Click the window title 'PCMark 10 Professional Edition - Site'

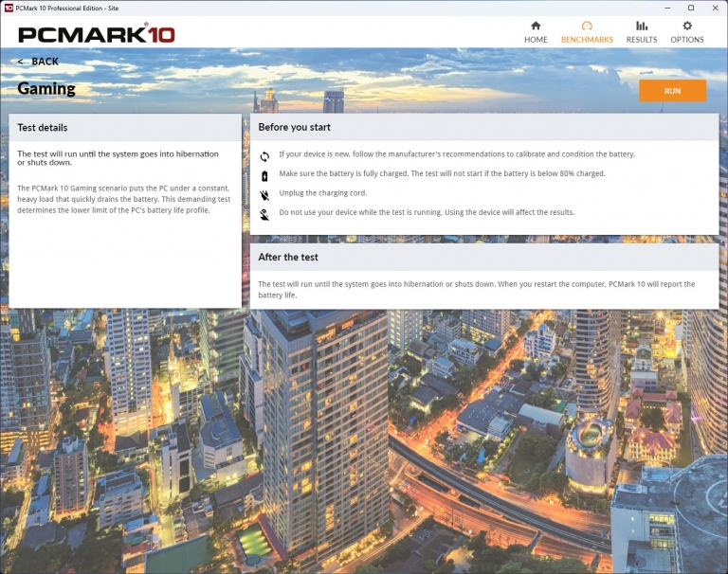coord(67,9)
